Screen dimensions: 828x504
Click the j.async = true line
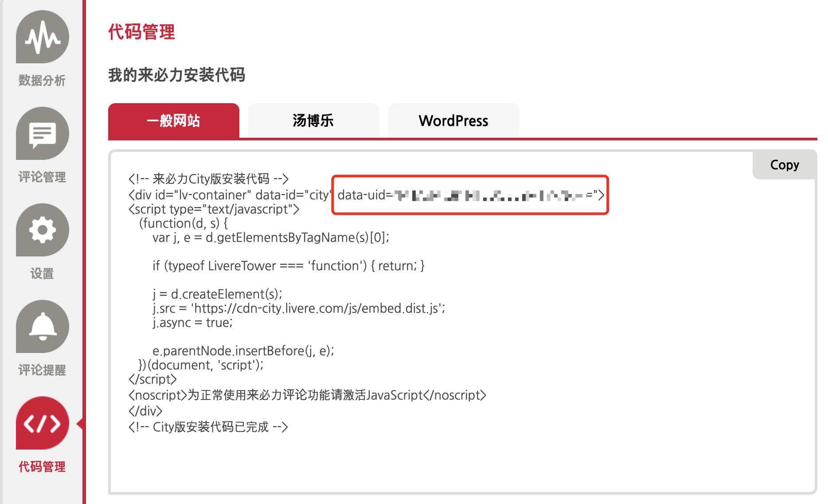pos(193,322)
